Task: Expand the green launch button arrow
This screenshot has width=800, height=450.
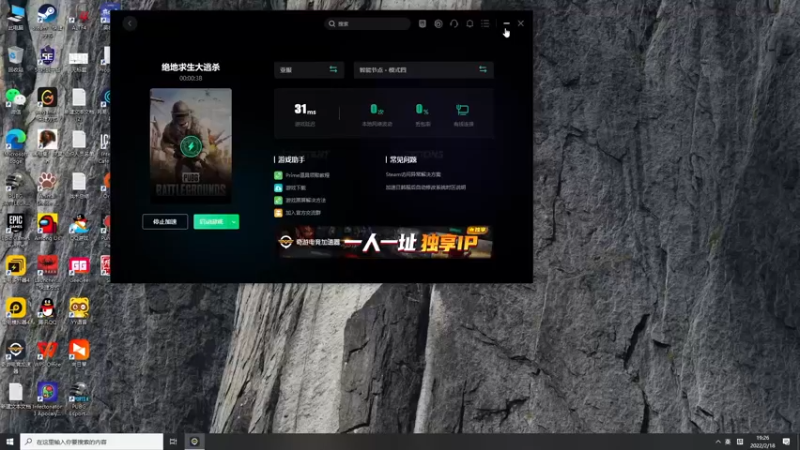Action: coord(234,221)
